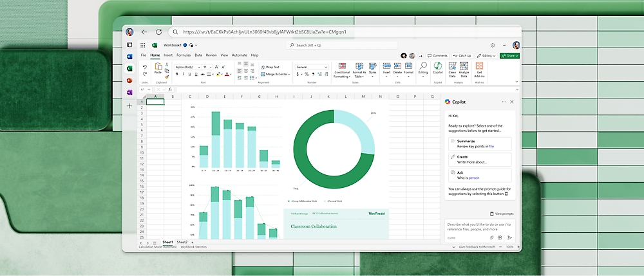Viewport: 644px width, 276px height.
Task: Open the Formulas ribbon tab
Action: (184, 55)
